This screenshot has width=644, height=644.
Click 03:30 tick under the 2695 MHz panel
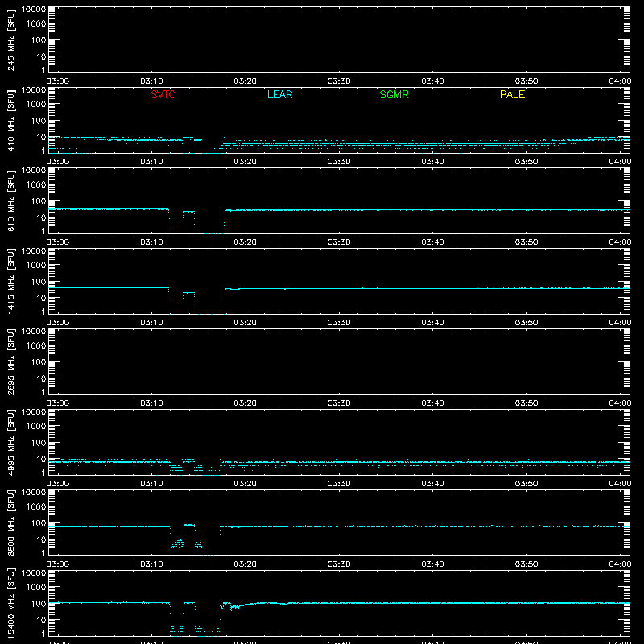[x=339, y=403]
